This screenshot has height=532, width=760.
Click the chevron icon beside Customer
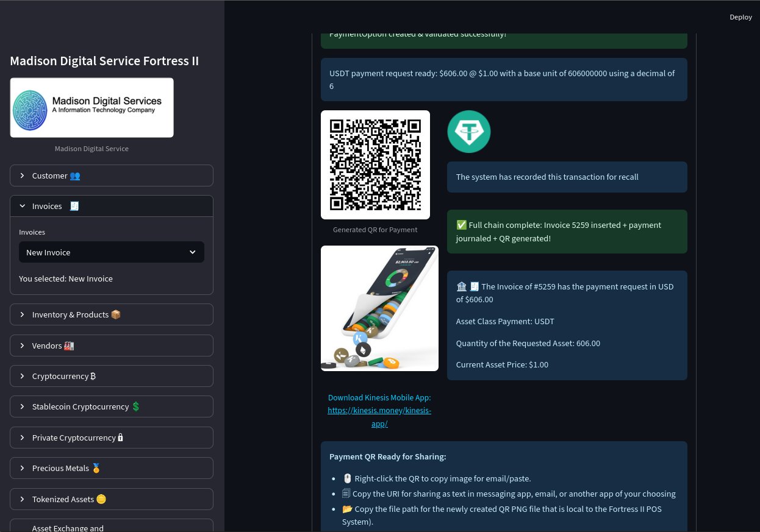coord(23,176)
